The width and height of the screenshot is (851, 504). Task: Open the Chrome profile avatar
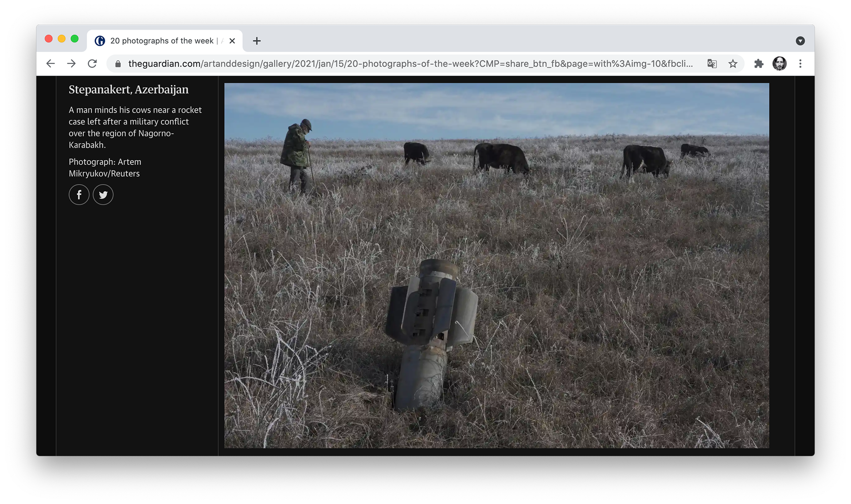(780, 63)
